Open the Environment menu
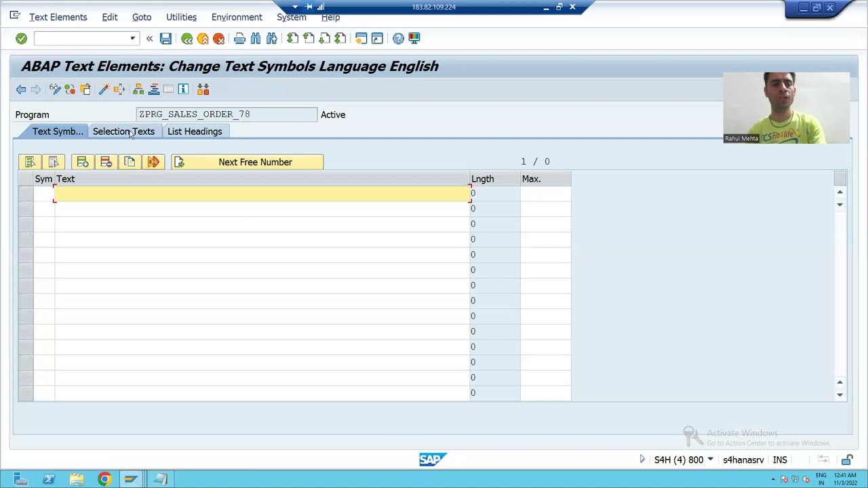This screenshot has width=868, height=488. [237, 17]
